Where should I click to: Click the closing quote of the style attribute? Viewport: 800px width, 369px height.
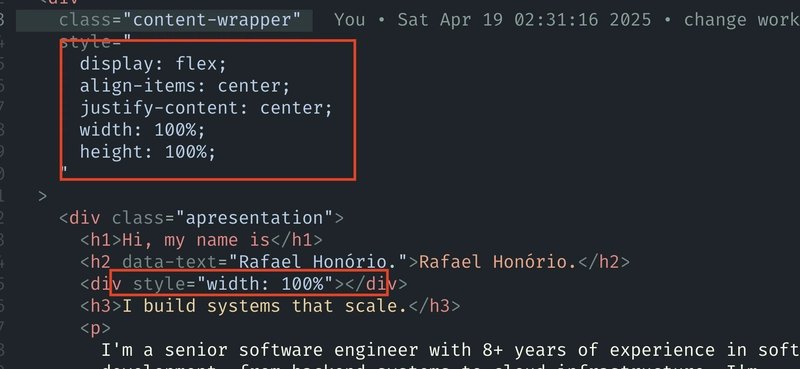[64, 170]
